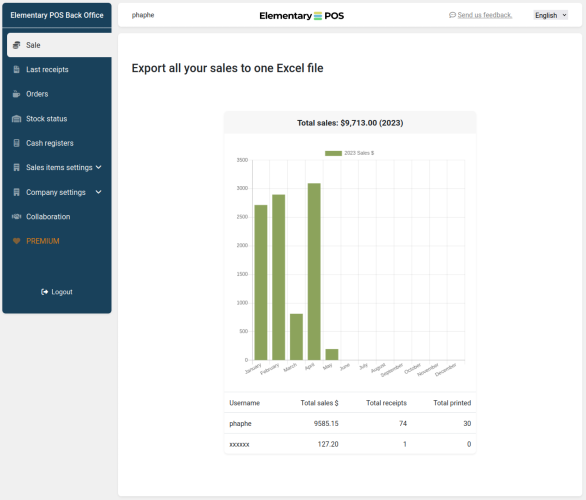
Task: Click the March sales bar
Action: pyautogui.click(x=296, y=337)
